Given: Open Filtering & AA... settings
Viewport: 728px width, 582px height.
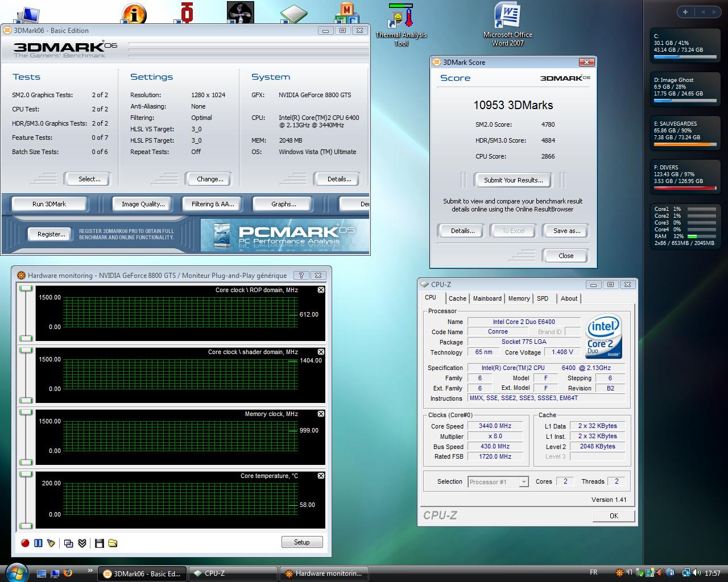Looking at the screenshot, I should (x=213, y=204).
